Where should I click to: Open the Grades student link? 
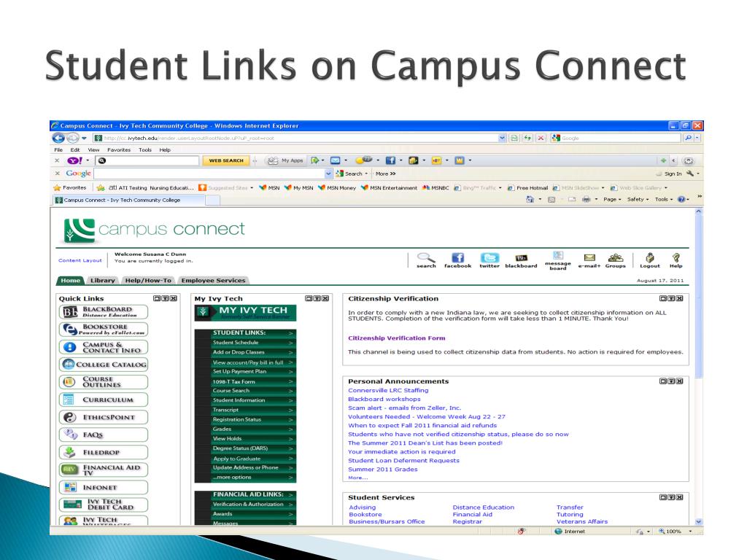(x=222, y=429)
